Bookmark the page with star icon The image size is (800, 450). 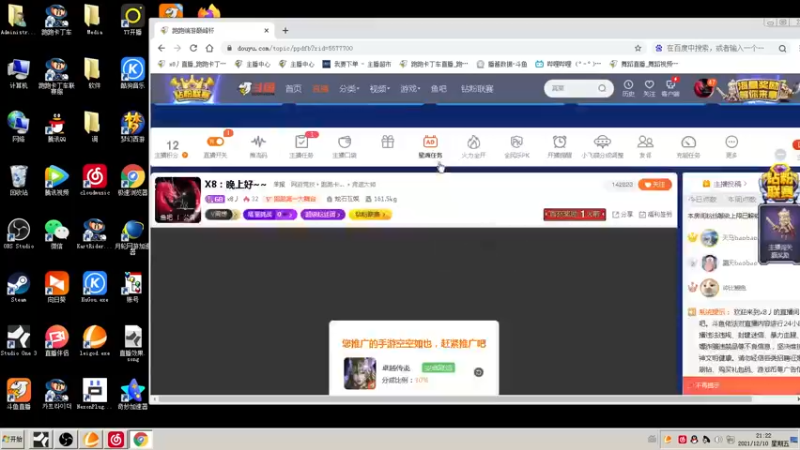tap(638, 48)
